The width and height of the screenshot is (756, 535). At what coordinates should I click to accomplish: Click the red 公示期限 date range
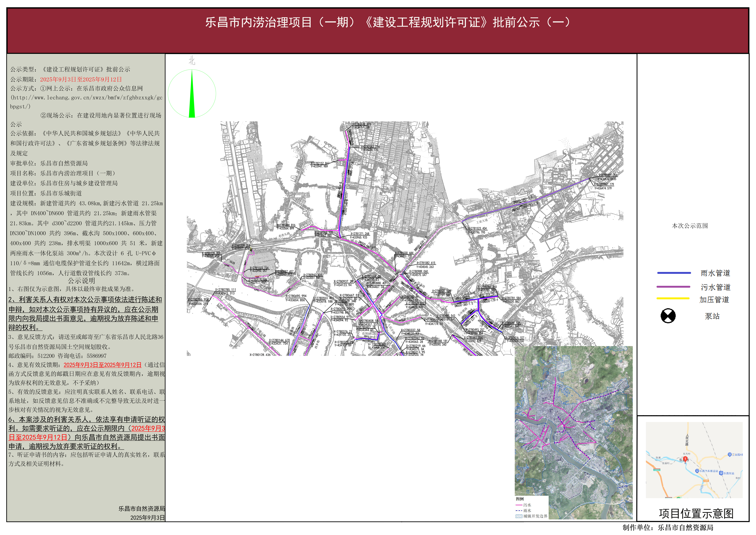(x=81, y=79)
